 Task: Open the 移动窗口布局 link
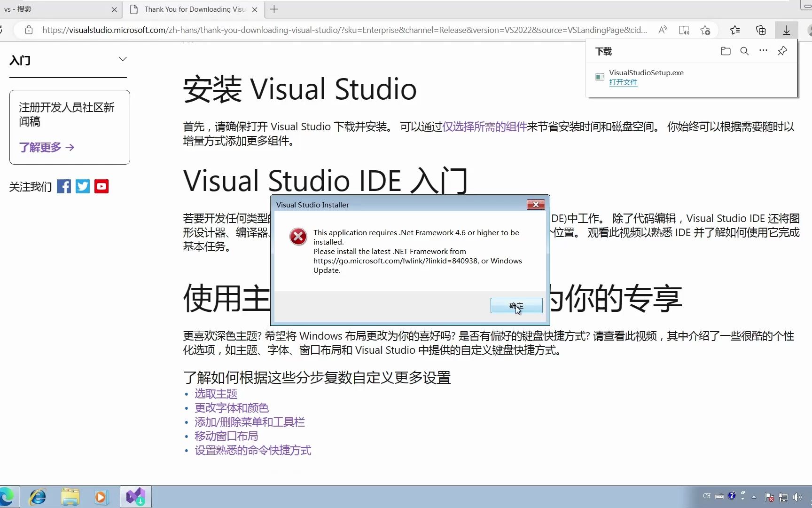pos(226,436)
